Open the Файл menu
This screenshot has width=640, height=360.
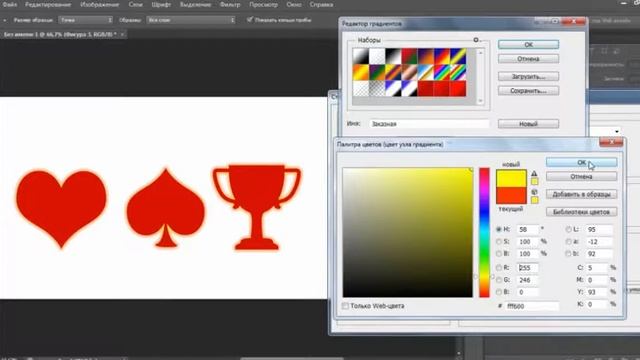pyautogui.click(x=10, y=4)
